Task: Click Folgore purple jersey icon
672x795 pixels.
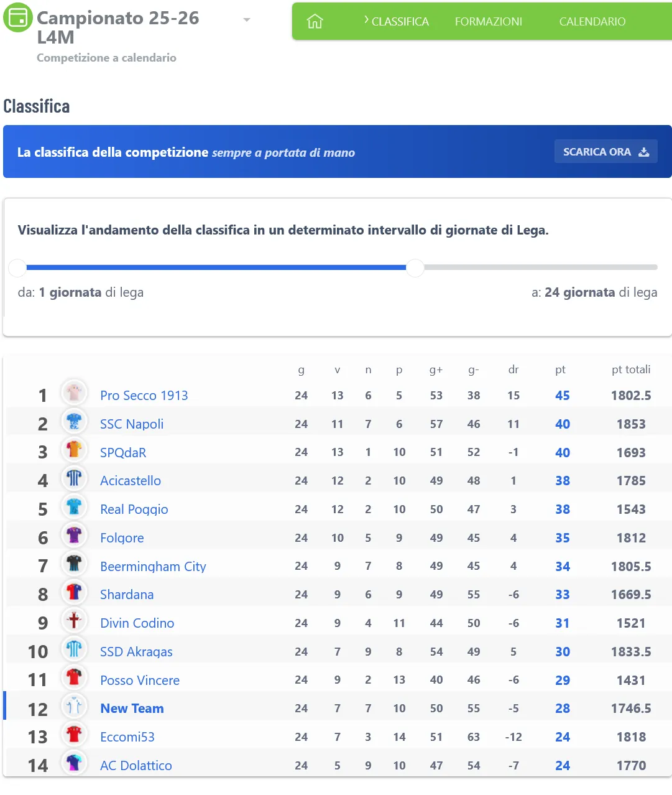Action: tap(74, 535)
